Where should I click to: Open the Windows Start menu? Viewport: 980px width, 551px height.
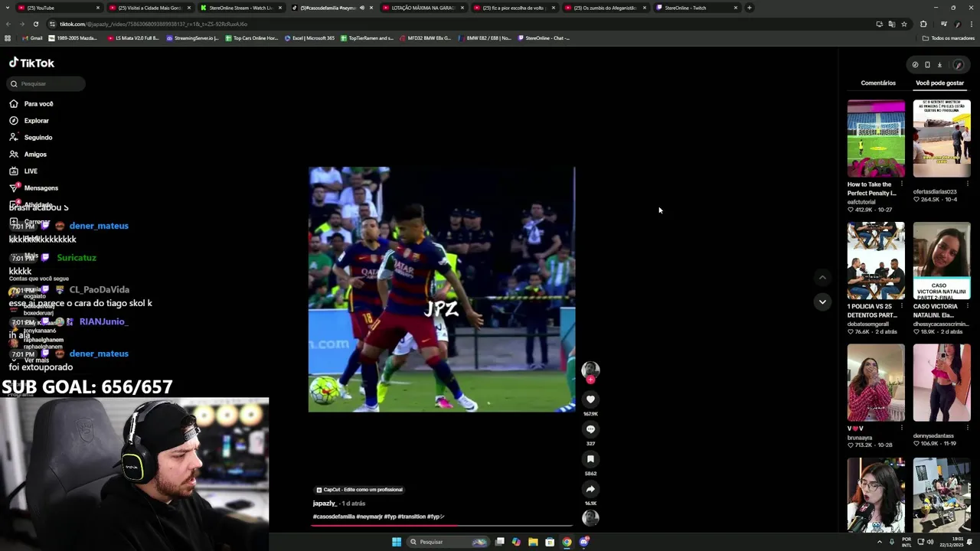(x=397, y=542)
